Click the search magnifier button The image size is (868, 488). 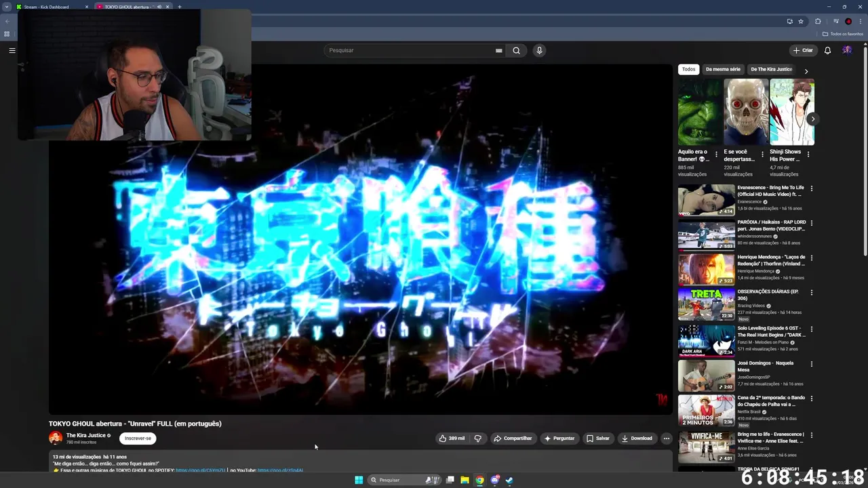tap(516, 50)
